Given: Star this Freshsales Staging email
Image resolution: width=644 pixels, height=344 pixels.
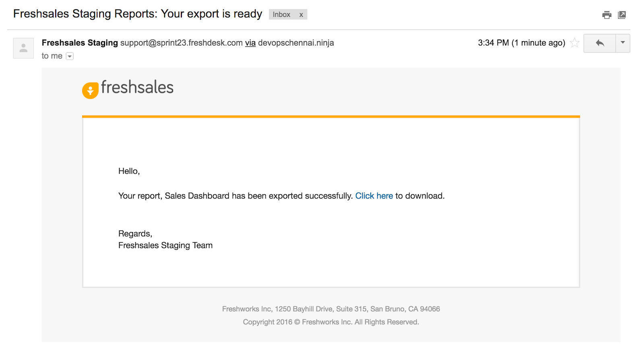Looking at the screenshot, I should coord(575,43).
